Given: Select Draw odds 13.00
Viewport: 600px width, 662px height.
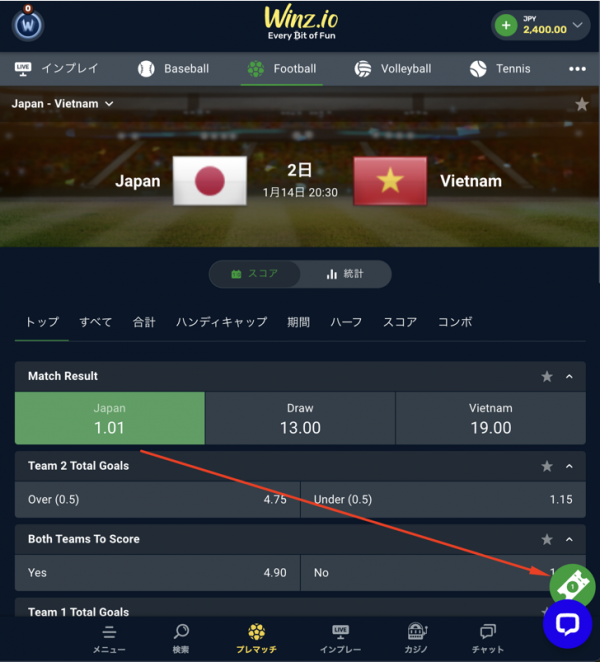Looking at the screenshot, I should coord(300,418).
